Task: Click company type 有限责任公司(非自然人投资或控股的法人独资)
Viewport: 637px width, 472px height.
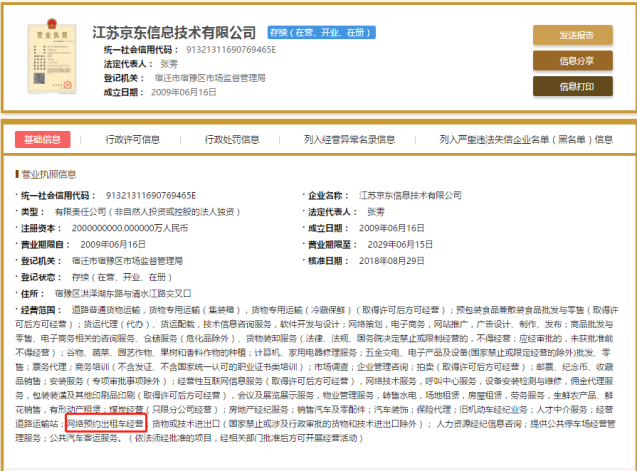Action: click(x=147, y=212)
